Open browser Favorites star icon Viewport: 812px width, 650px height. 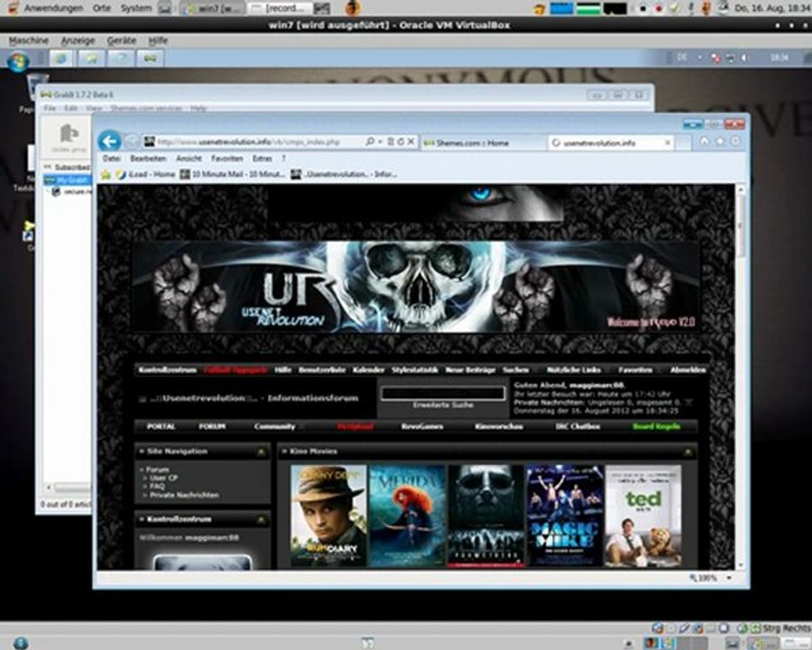[x=720, y=142]
